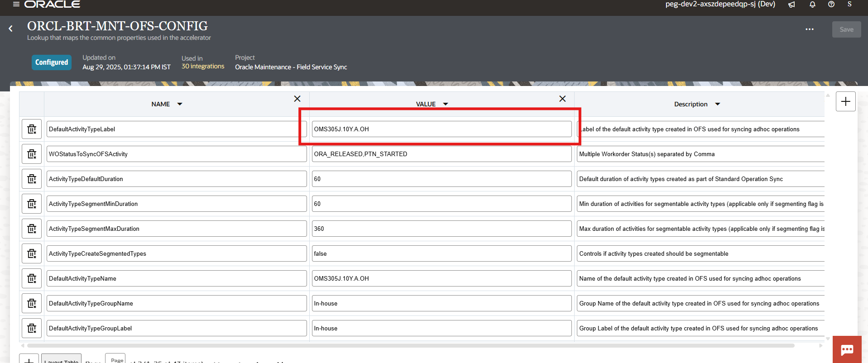Delete the DefaultActivityTypeLabel row
The image size is (868, 363).
[32, 129]
